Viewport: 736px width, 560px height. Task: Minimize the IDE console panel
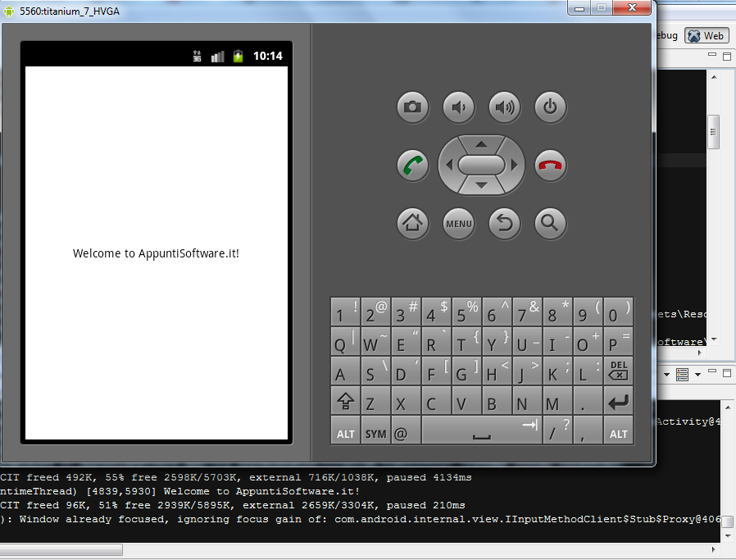pos(712,371)
